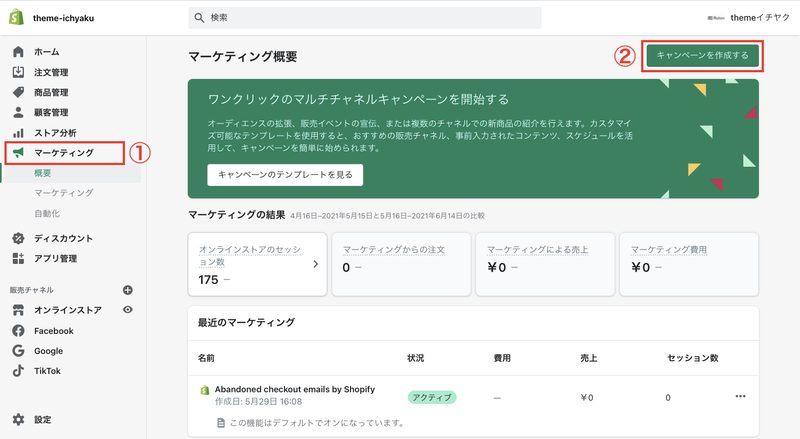Open the Facebook channel icon

18,331
